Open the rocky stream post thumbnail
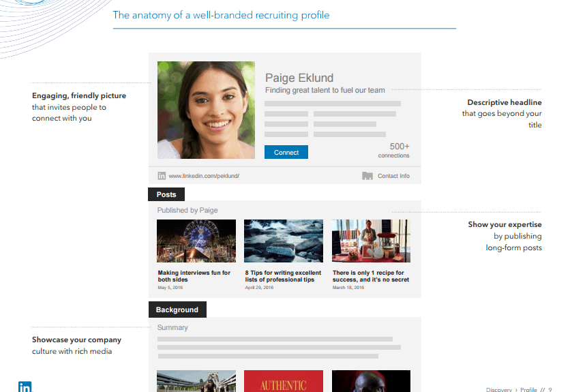Image resolution: width=572 pixels, height=392 pixels. [x=284, y=241]
